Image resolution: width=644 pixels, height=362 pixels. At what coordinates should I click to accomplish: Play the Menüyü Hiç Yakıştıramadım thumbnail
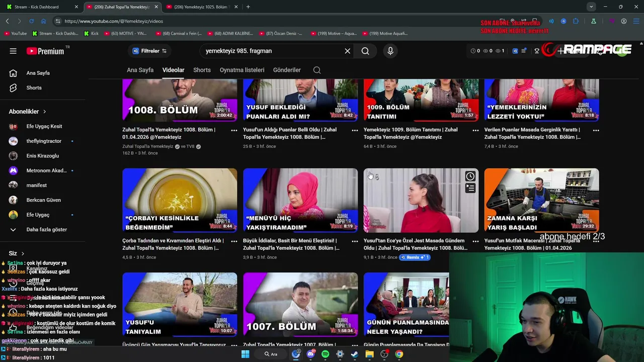pyautogui.click(x=300, y=200)
